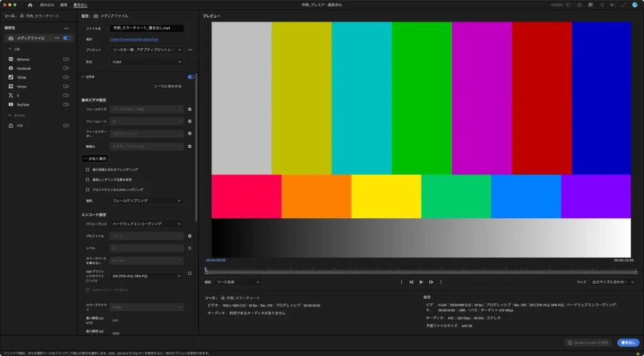This screenshot has height=356, width=644.
Task: Click the search icon in title bar
Action: coord(602,5)
